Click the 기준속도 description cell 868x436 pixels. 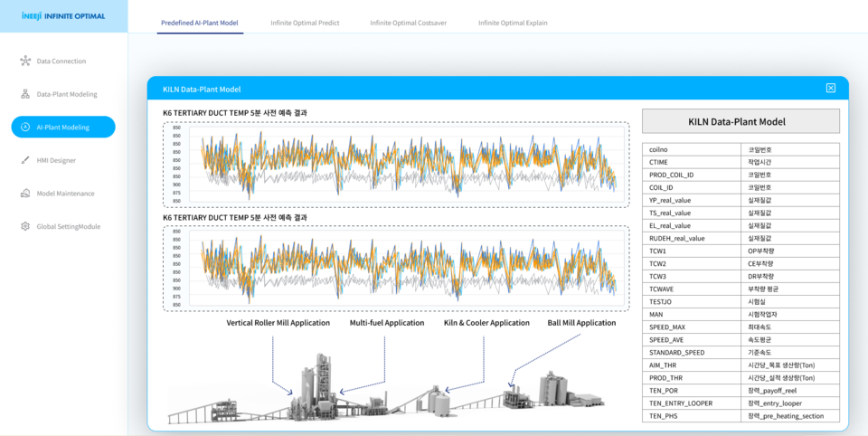tap(790, 353)
